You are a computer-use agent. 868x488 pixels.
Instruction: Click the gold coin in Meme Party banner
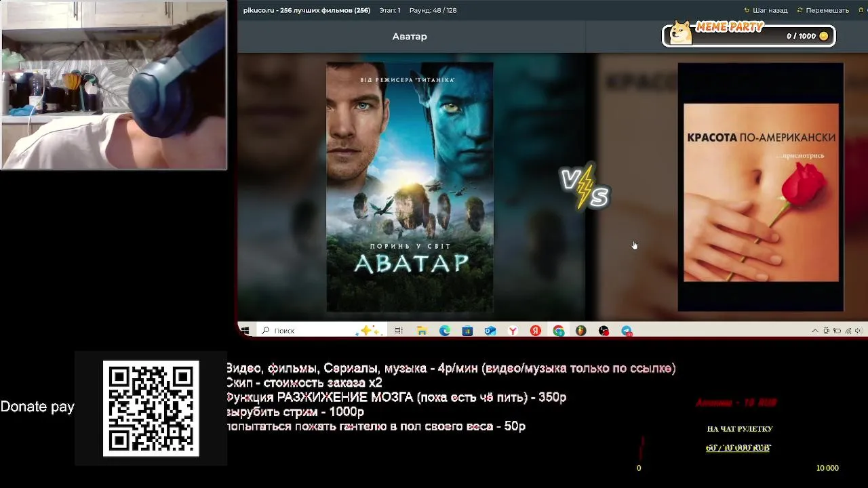[x=824, y=36]
